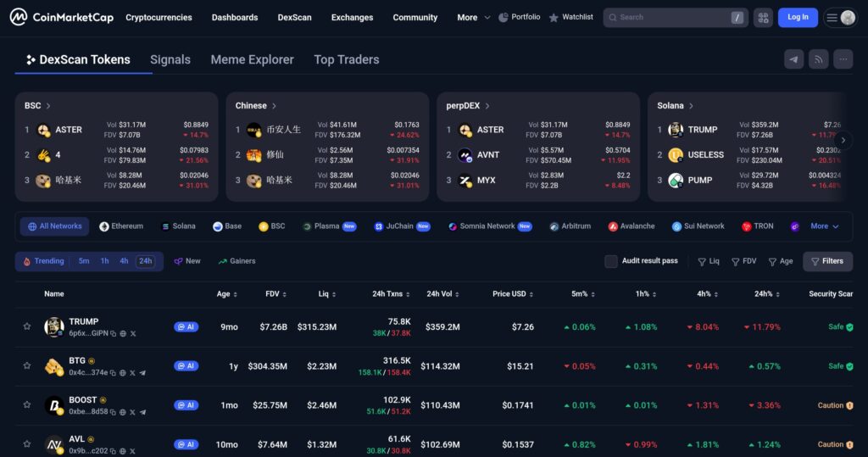Add TRUMP to watchlist with star
The height and width of the screenshot is (457, 868).
[26, 326]
